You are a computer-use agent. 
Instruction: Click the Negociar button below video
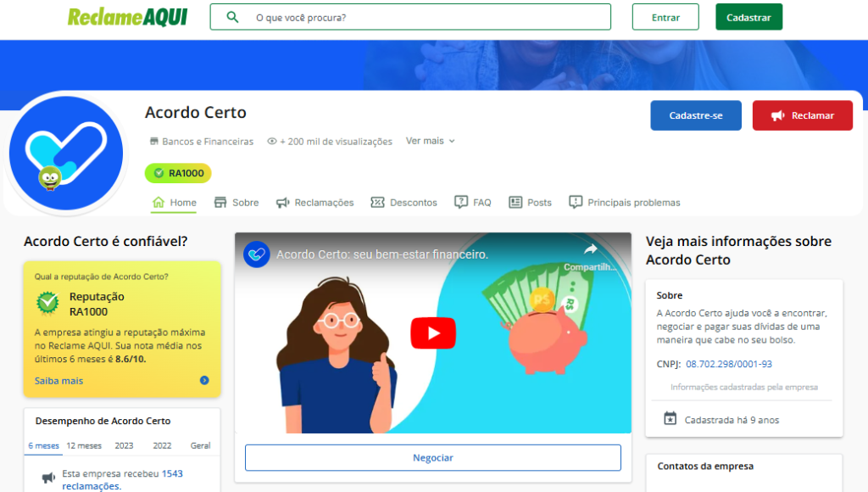(433, 458)
